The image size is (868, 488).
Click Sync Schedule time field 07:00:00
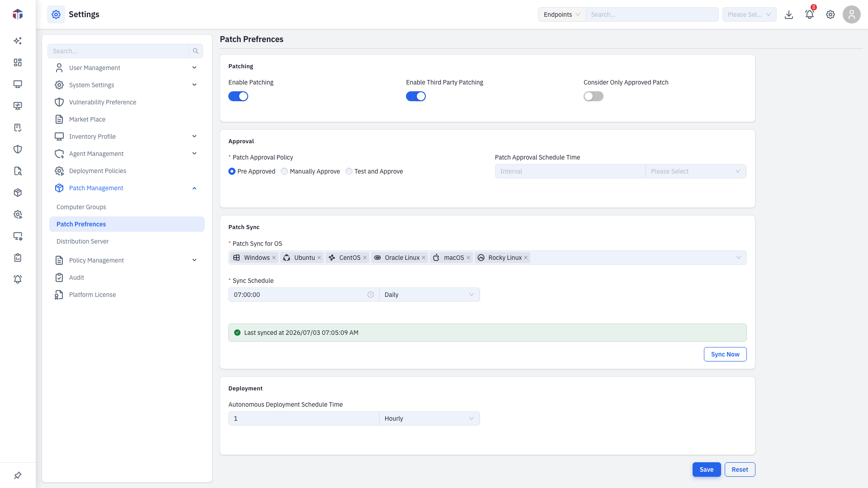click(304, 295)
